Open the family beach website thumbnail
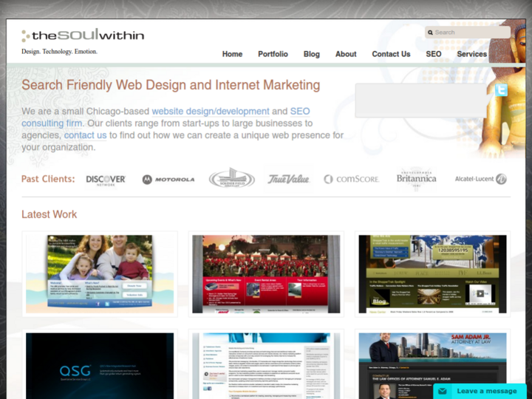Screen dimensions: 532x399 [100, 273]
